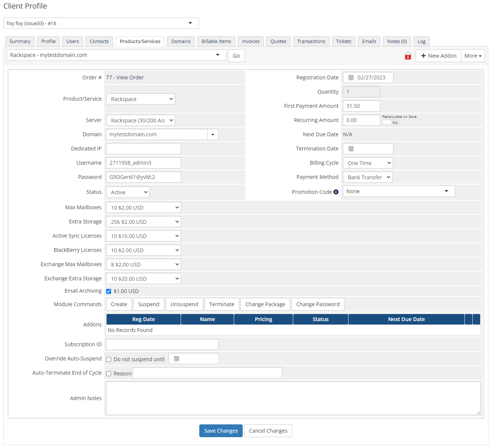Open the Contacts tab
Viewport: 491px width, 448px height.
99,41
